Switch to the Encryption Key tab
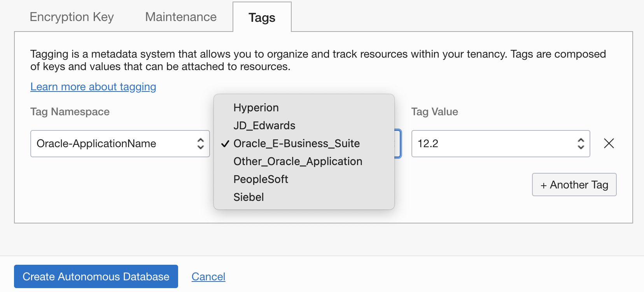Image resolution: width=644 pixels, height=292 pixels. pos(72,17)
